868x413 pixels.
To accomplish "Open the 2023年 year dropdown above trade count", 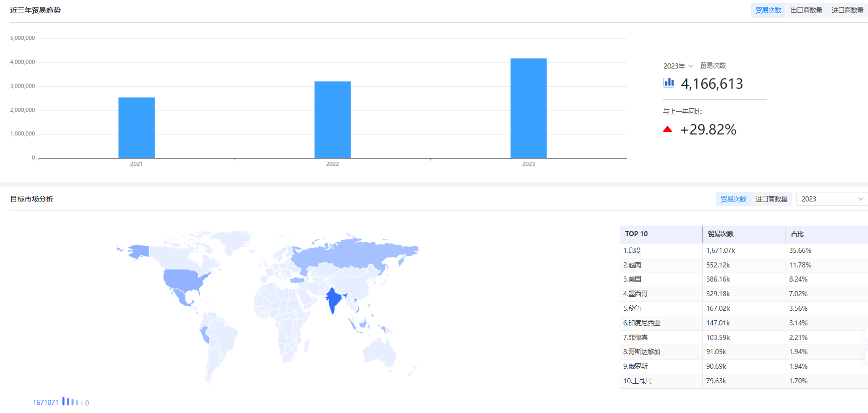I will (678, 66).
